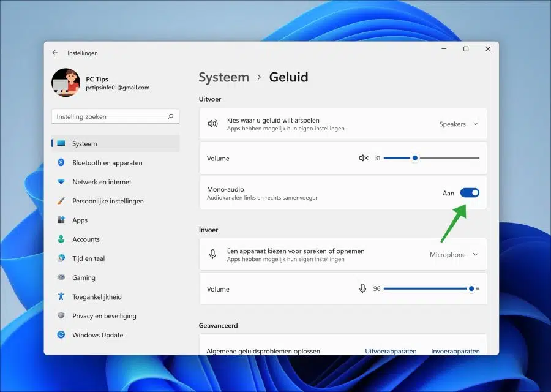This screenshot has height=392, width=551.
Task: Turn off the Mono-audio toggle
Action: tap(470, 193)
